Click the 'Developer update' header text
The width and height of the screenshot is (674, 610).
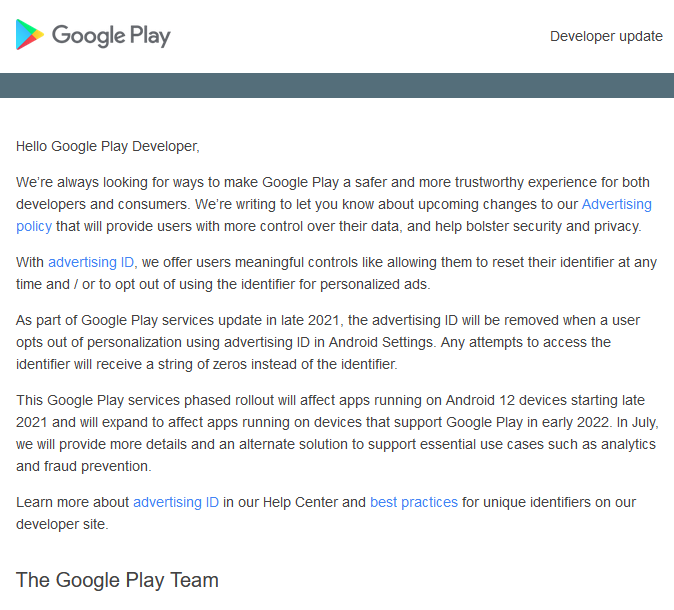[x=606, y=36]
